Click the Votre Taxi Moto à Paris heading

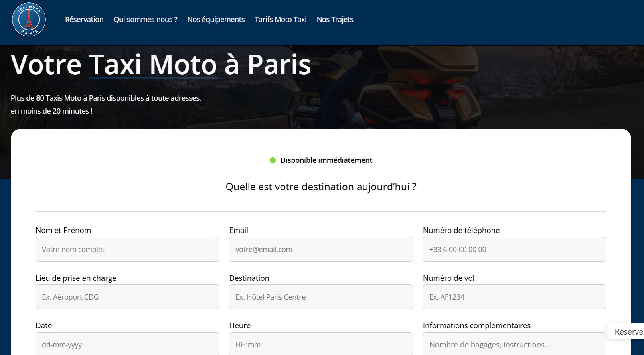(x=161, y=64)
